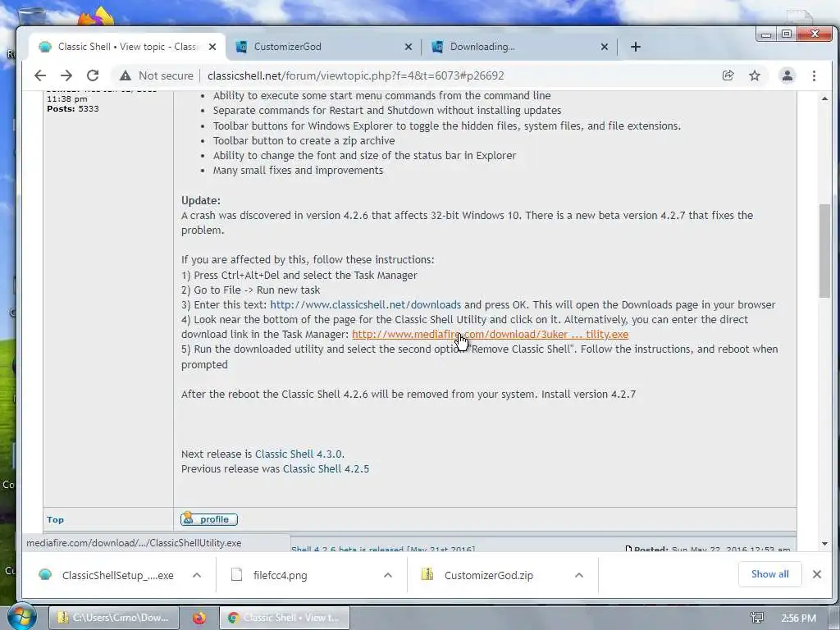Bookmark this page with the star
The height and width of the screenshot is (630, 840).
click(755, 75)
